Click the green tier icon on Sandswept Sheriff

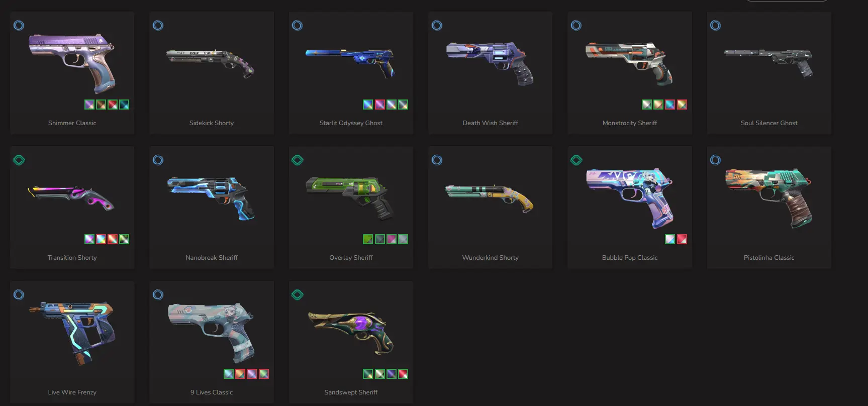(297, 295)
